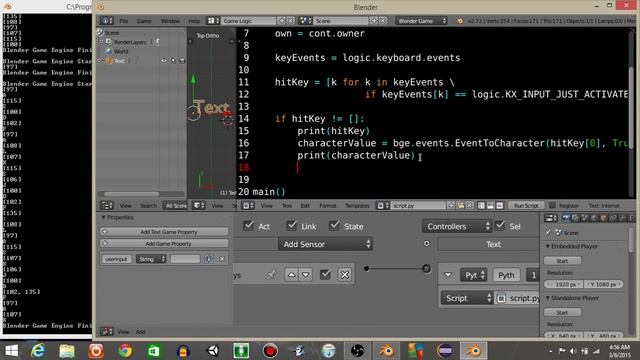Toggle the Sel checkbox beside Controllers
This screenshot has height=360, width=640.
tap(500, 225)
